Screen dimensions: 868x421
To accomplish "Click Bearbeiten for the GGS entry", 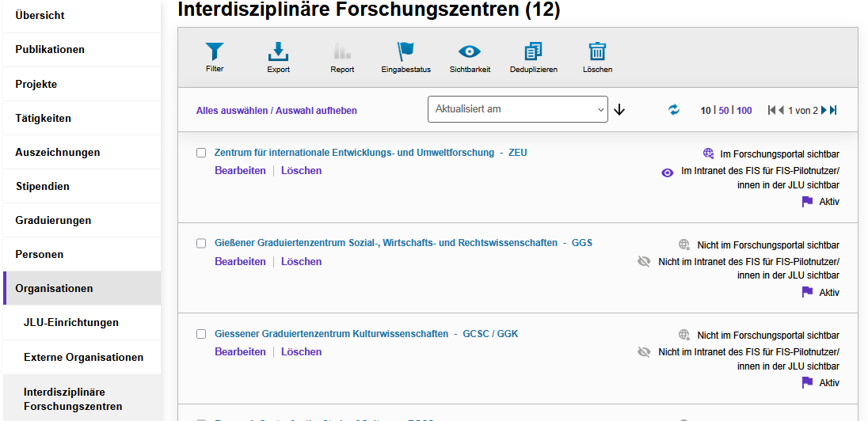I will pyautogui.click(x=240, y=261).
